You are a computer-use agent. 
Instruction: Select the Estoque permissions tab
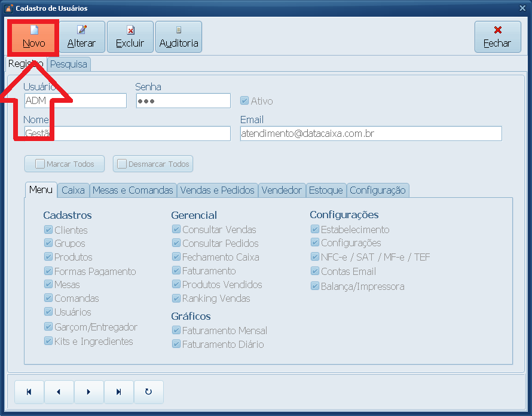coord(326,190)
